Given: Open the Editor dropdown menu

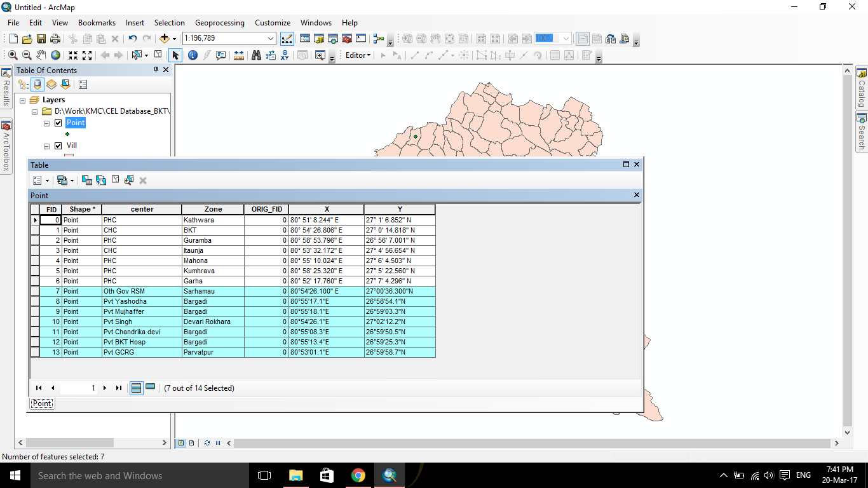Looking at the screenshot, I should pos(358,55).
